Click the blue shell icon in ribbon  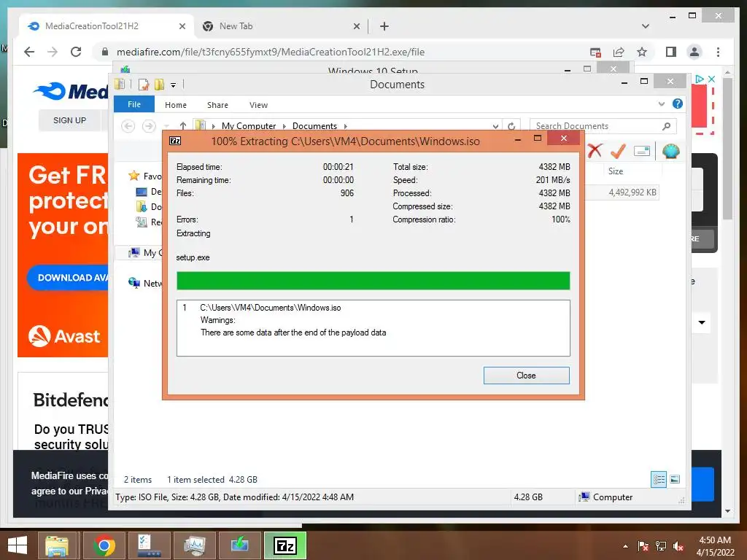671,151
